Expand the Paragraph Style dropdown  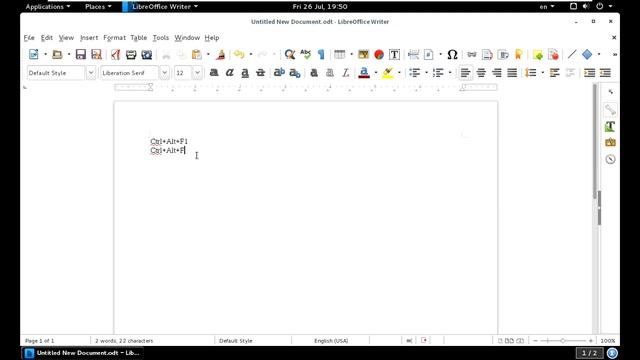tap(91, 73)
